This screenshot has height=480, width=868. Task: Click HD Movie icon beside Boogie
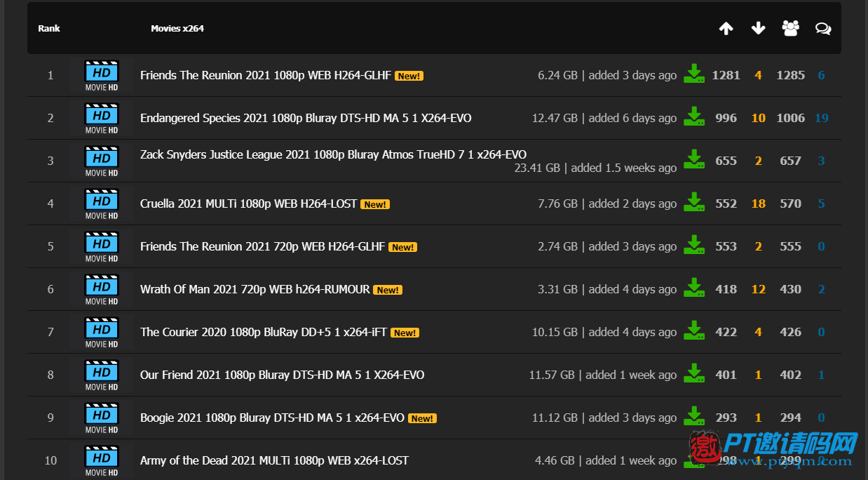pos(102,418)
